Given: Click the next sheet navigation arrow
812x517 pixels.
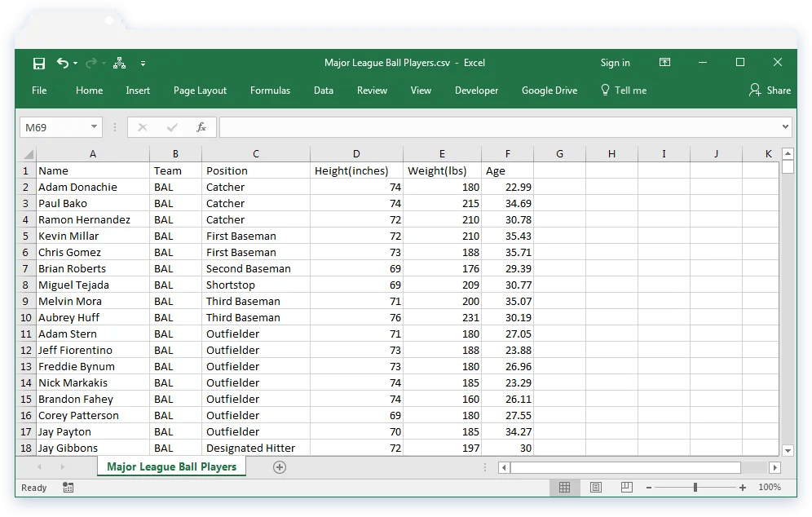Looking at the screenshot, I should point(62,466).
